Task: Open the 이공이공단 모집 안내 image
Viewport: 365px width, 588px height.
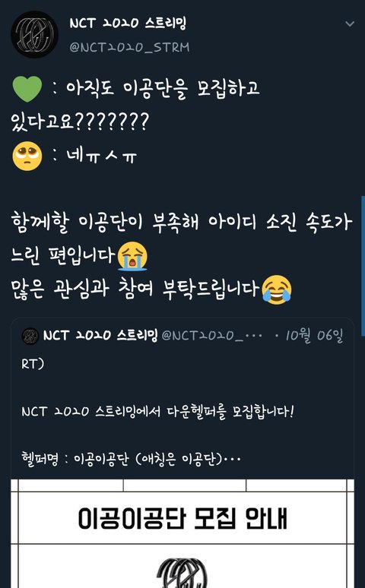Action: (182, 533)
